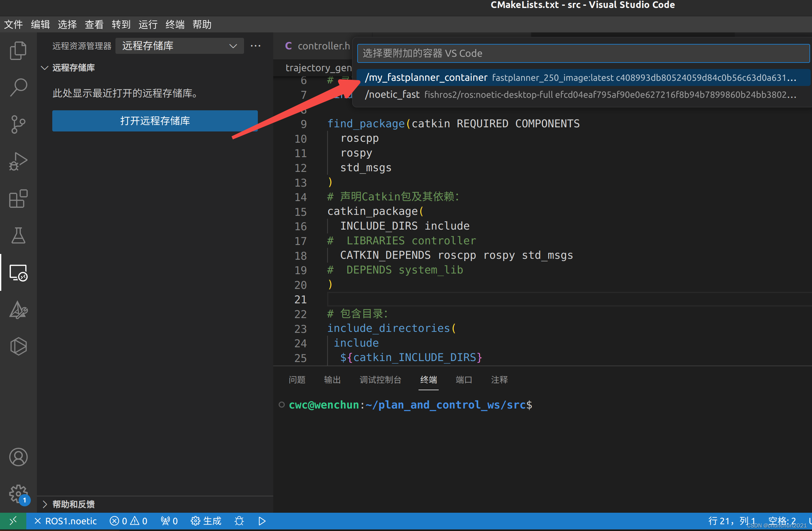The height and width of the screenshot is (531, 812).
Task: Switch to the 端口 panel tab
Action: point(464,380)
